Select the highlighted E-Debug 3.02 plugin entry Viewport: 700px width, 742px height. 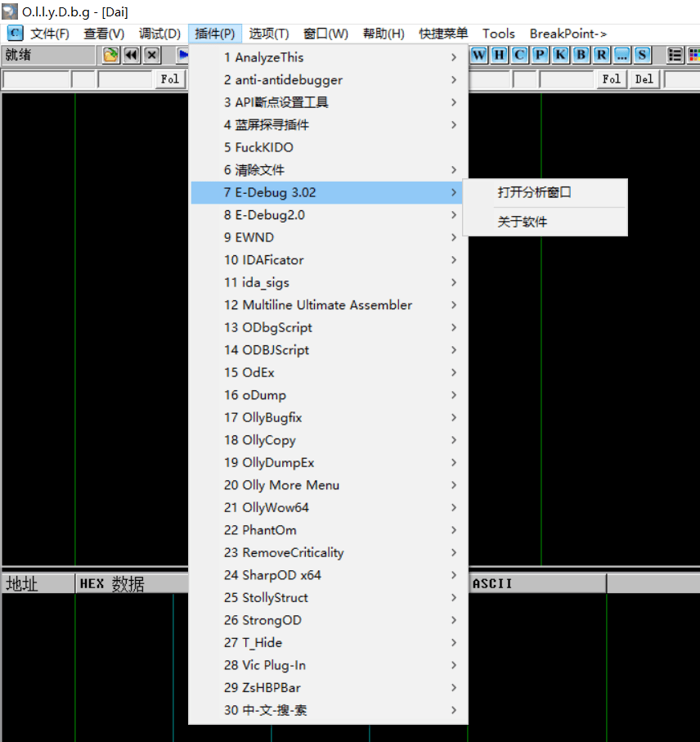(327, 192)
